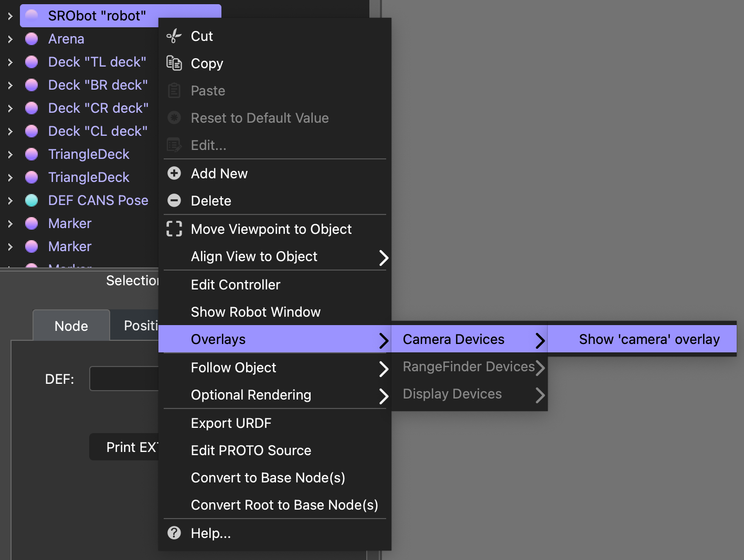Viewport: 744px width, 560px height.
Task: Click the Copy icon in the context menu
Action: [173, 63]
